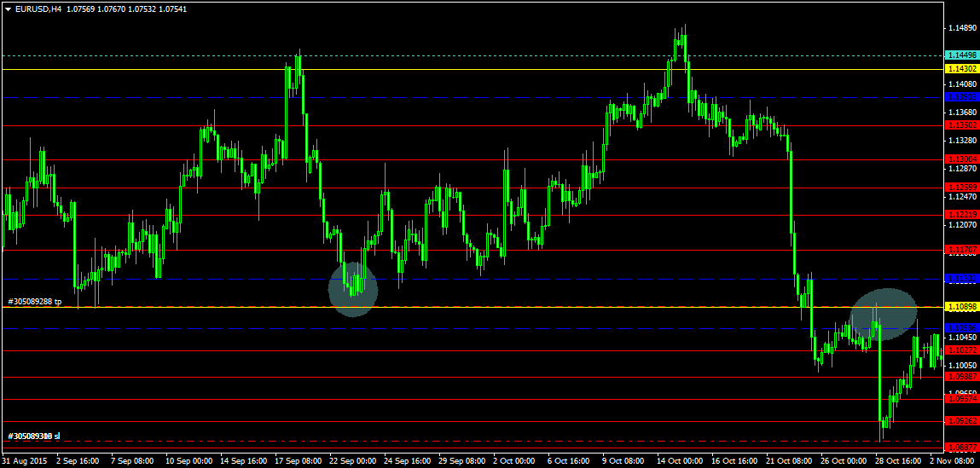Click the 14 Sep 16:00 time label
Screen dimensions: 980x468
(x=242, y=461)
